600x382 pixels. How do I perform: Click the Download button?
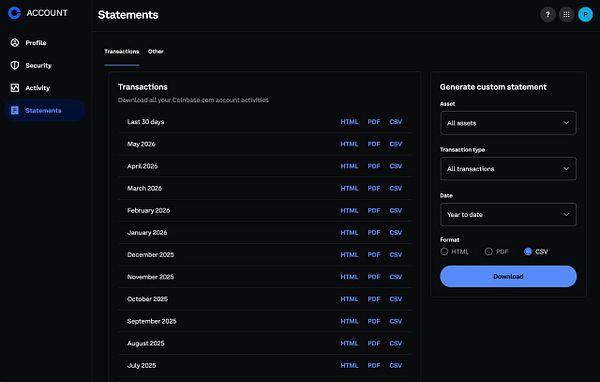(508, 276)
